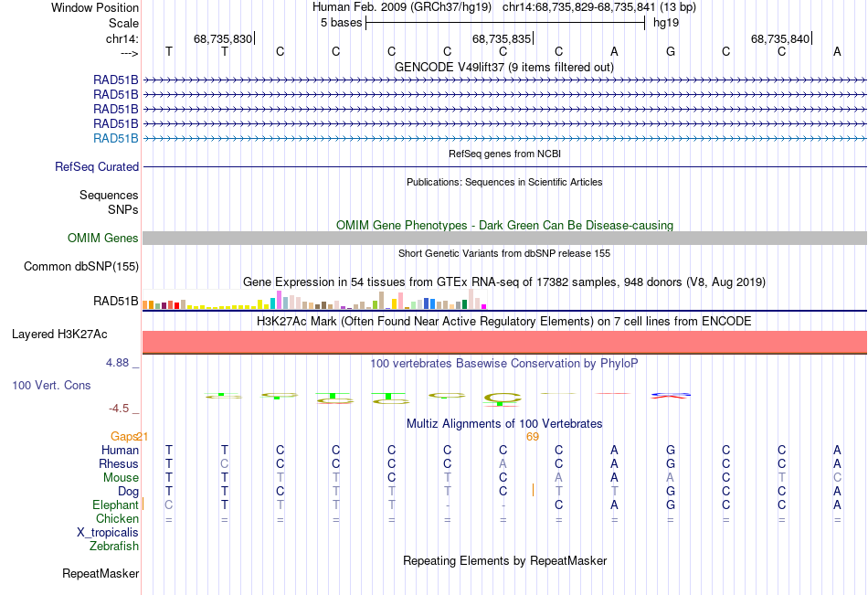Click the light blue RAD51B transcript arrow line
The image size is (868, 595).
pyautogui.click(x=504, y=139)
